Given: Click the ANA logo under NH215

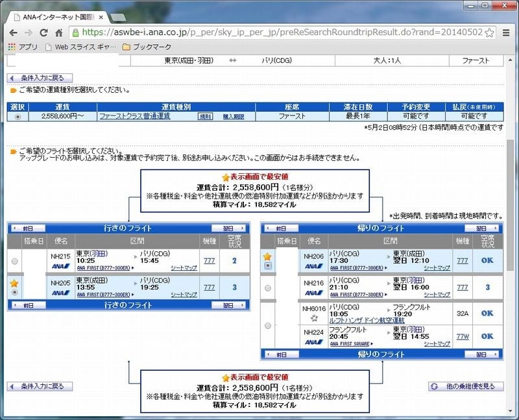Looking at the screenshot, I should (60, 266).
